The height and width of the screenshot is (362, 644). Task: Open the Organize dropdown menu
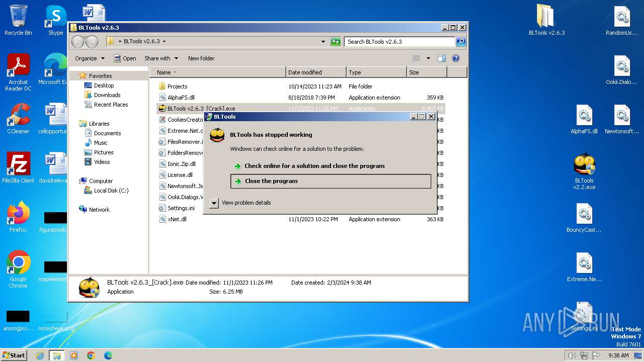90,58
